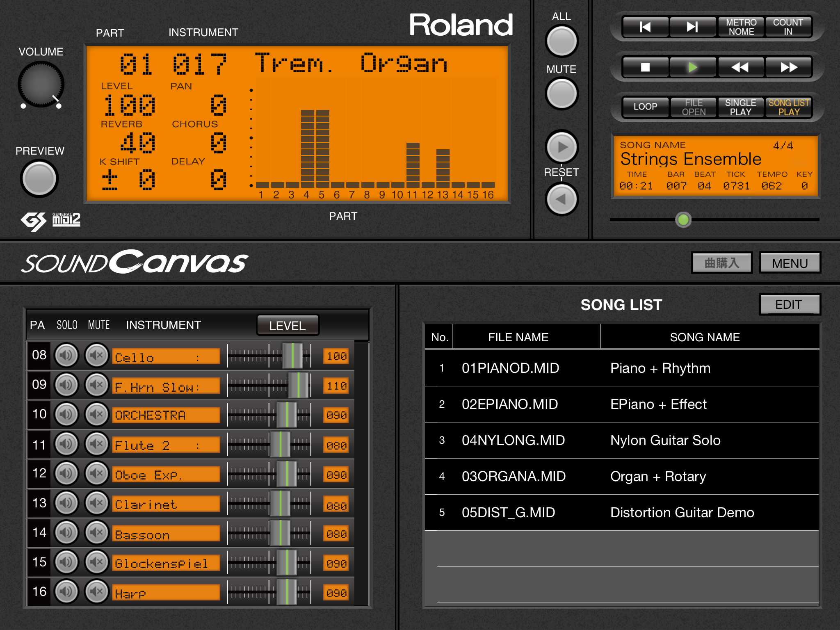840x630 pixels.
Task: Solo part 11 Flute 2
Action: point(66,444)
